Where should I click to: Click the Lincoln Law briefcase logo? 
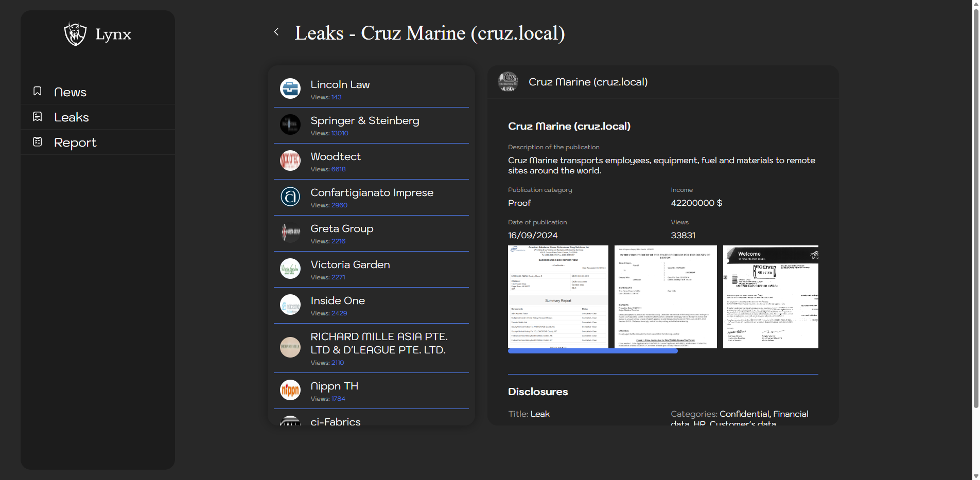pyautogui.click(x=290, y=88)
